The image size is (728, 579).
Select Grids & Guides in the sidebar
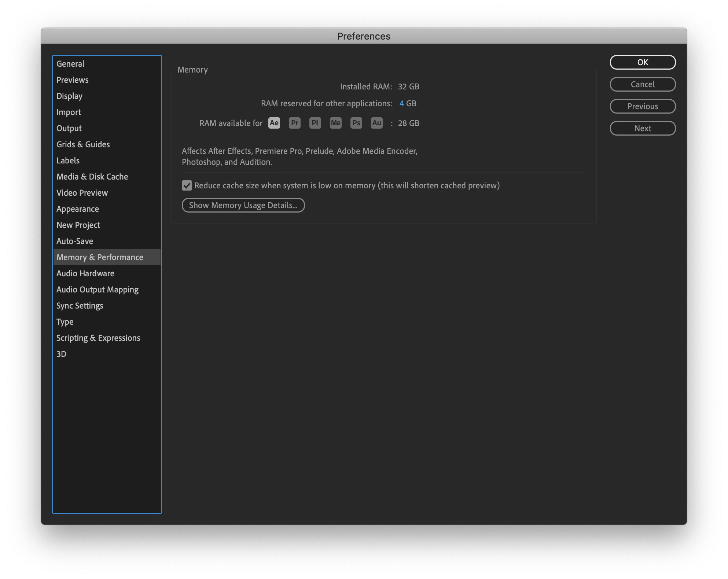click(83, 144)
